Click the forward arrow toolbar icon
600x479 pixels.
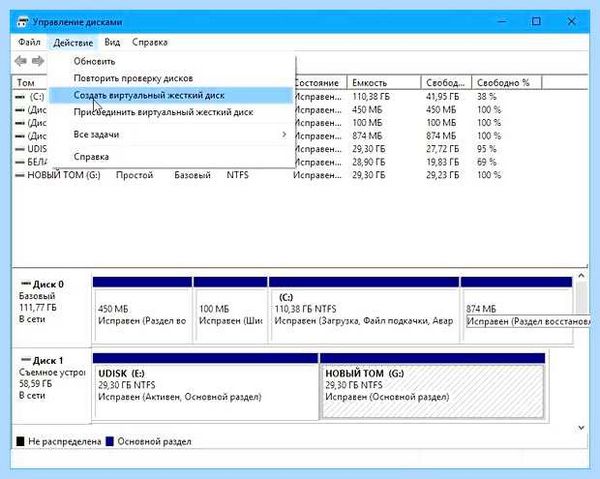coord(38,61)
